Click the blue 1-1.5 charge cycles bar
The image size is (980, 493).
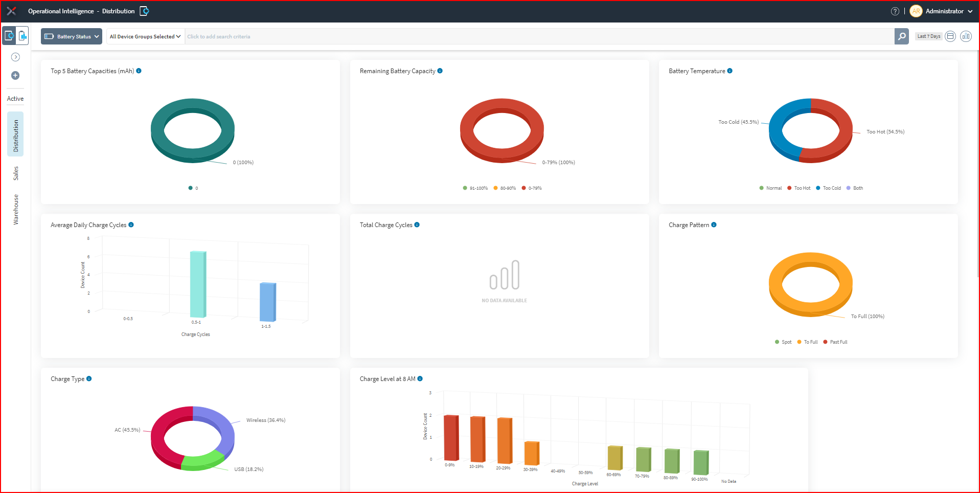267,302
